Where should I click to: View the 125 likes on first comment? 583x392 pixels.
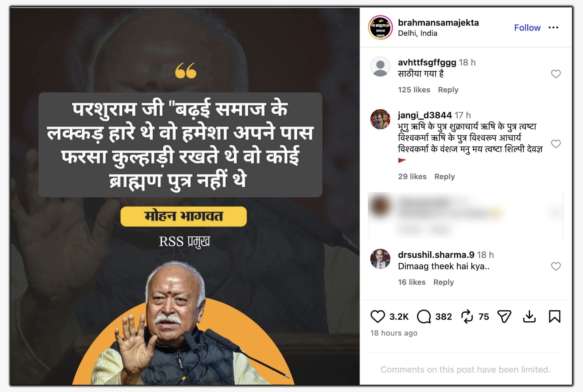pos(414,90)
